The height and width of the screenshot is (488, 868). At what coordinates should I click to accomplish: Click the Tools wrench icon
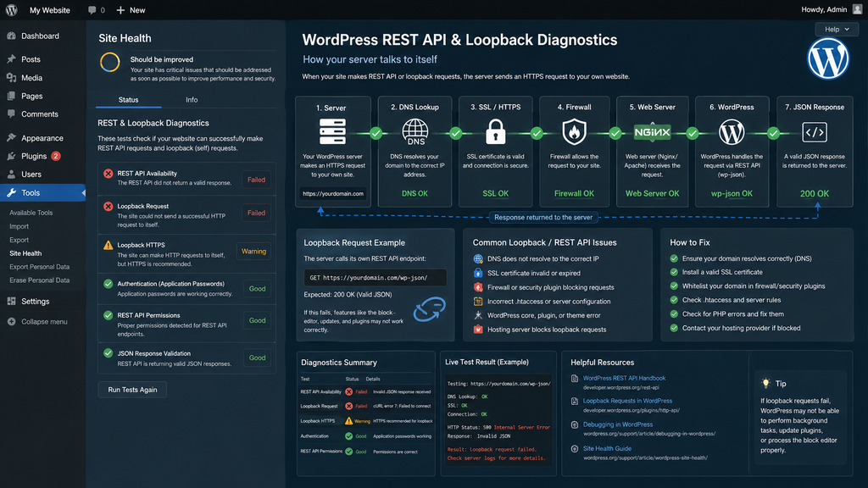pyautogui.click(x=11, y=192)
